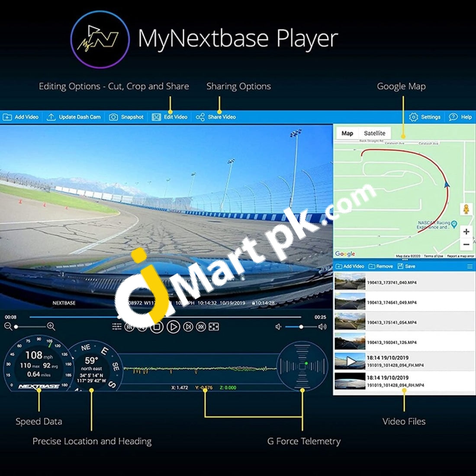Open Settings from the top toolbar
Image resolution: width=476 pixels, height=476 pixels.
[425, 117]
